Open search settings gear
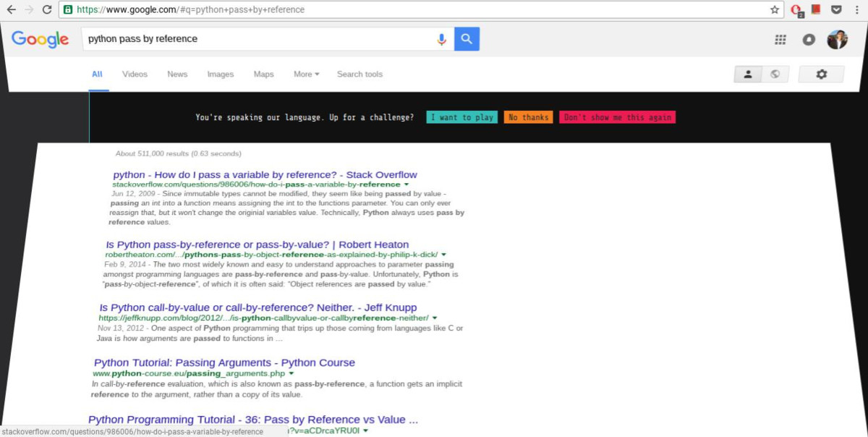The image size is (868, 437). pyautogui.click(x=821, y=74)
